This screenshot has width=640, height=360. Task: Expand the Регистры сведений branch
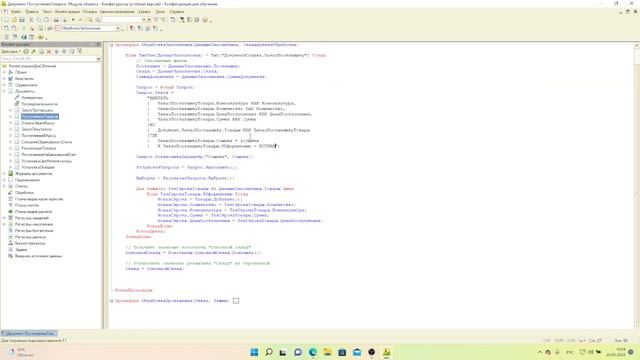(4, 218)
